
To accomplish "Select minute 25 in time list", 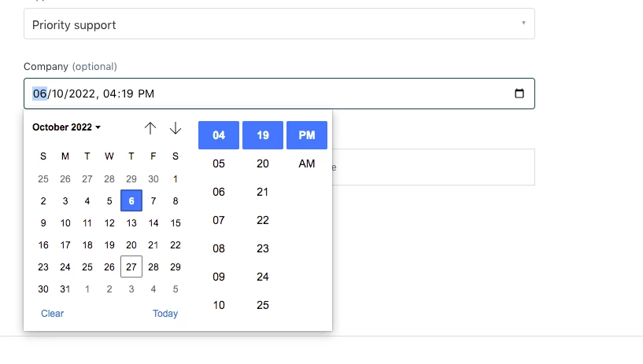I will [x=263, y=305].
